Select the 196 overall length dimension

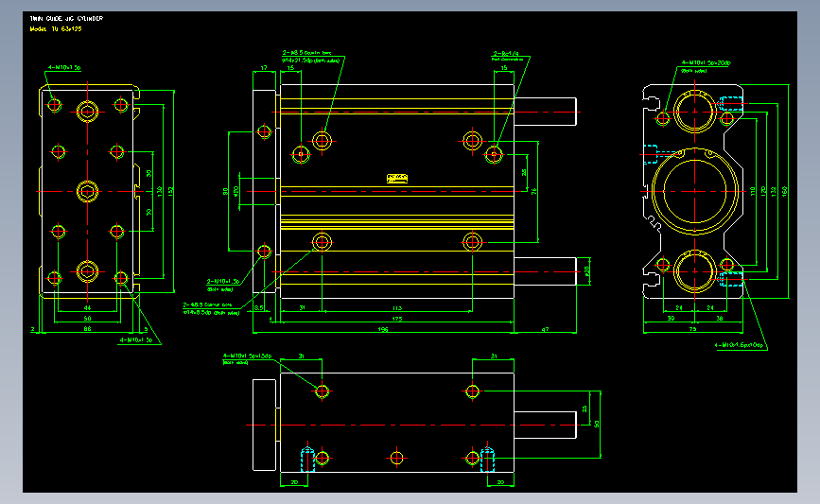(x=383, y=329)
